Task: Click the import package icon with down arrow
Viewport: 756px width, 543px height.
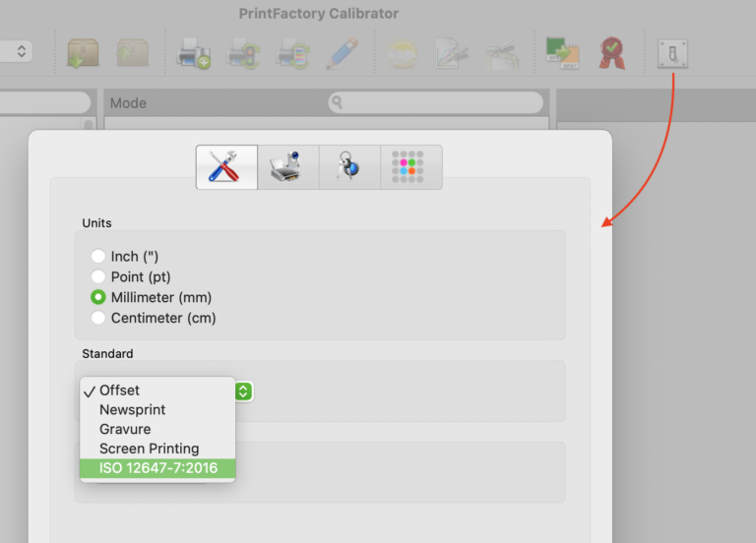Action: coord(83,53)
